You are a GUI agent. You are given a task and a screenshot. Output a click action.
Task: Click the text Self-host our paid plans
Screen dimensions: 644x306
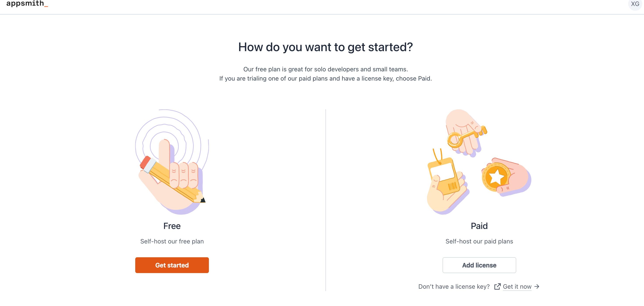[x=479, y=241]
